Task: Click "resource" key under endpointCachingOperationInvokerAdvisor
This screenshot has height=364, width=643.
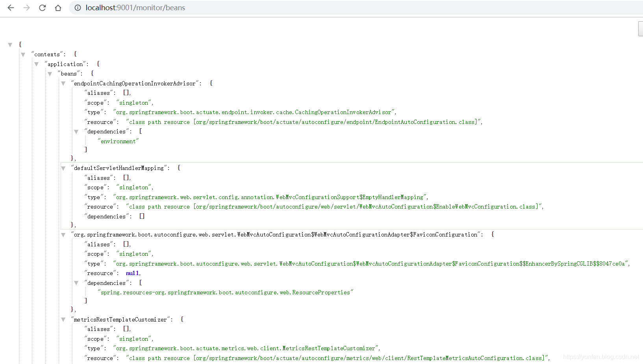Action: click(x=100, y=122)
